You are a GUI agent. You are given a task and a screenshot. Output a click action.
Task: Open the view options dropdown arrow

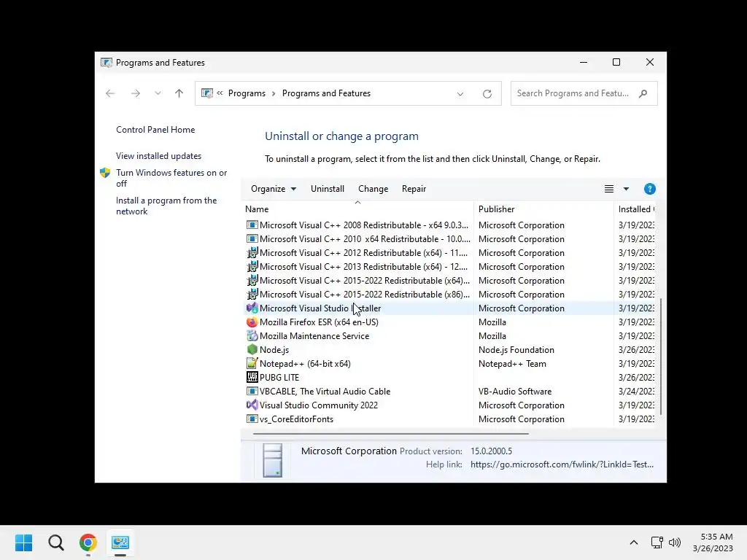pyautogui.click(x=626, y=189)
